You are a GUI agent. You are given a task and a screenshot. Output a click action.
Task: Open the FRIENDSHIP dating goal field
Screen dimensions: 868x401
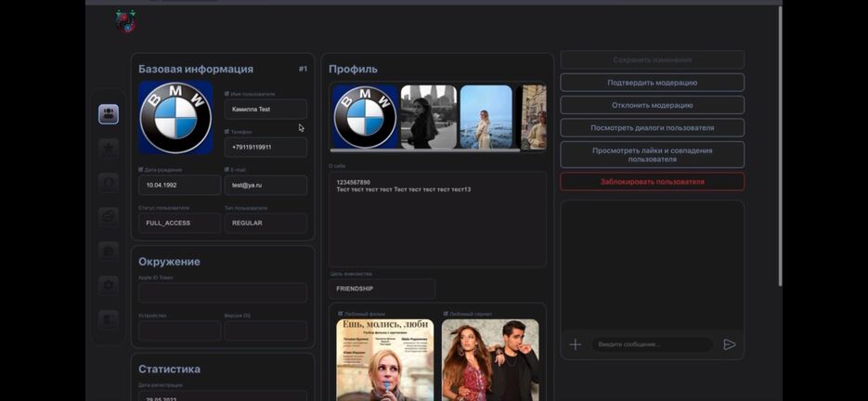pos(382,289)
